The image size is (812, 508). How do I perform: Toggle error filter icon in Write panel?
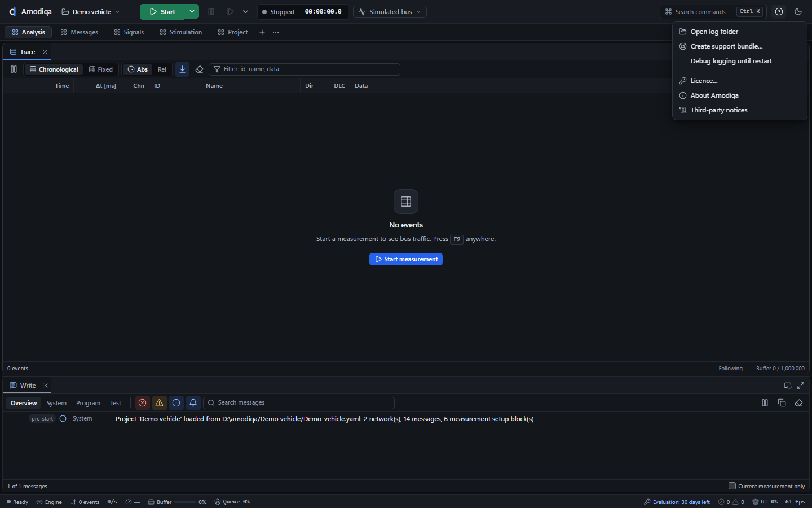[x=143, y=403]
